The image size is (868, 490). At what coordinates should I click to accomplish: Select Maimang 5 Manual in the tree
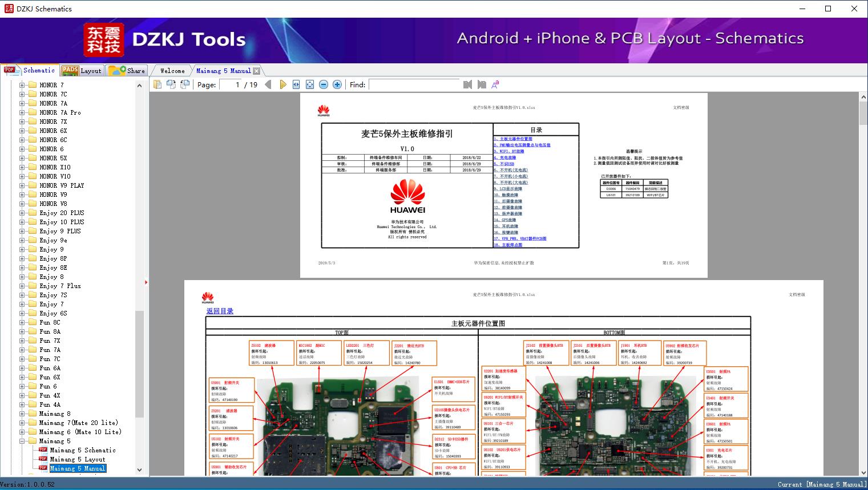(78, 468)
